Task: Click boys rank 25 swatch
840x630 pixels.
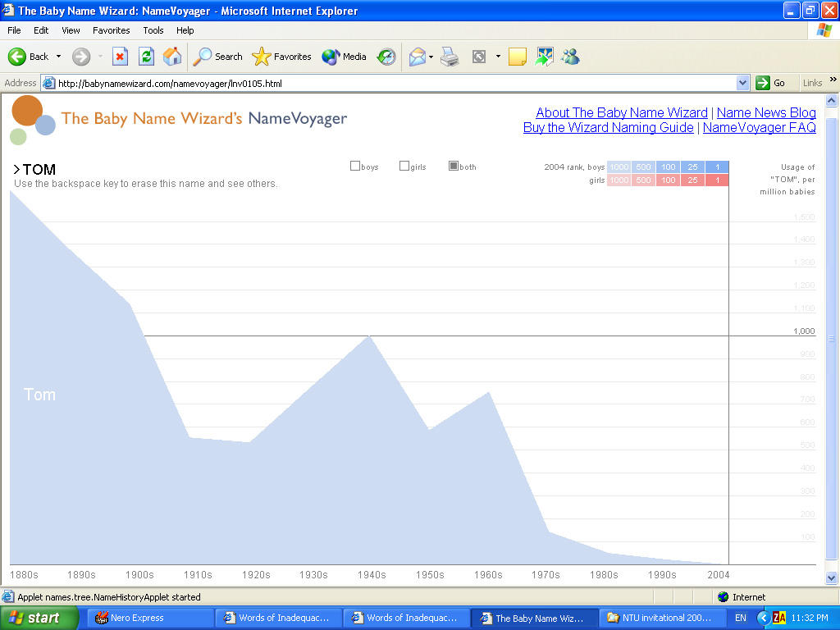Action: click(692, 167)
